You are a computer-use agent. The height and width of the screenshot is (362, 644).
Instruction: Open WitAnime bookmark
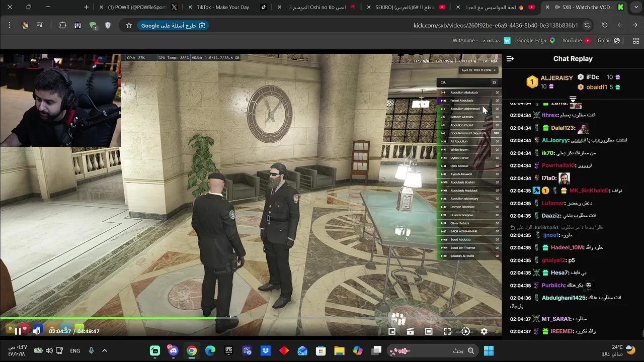(x=481, y=41)
